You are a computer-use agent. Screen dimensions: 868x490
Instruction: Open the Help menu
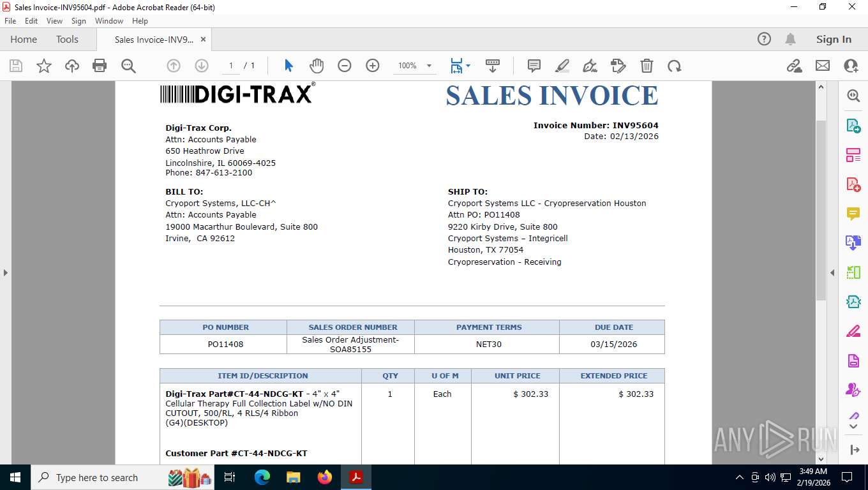click(x=140, y=21)
